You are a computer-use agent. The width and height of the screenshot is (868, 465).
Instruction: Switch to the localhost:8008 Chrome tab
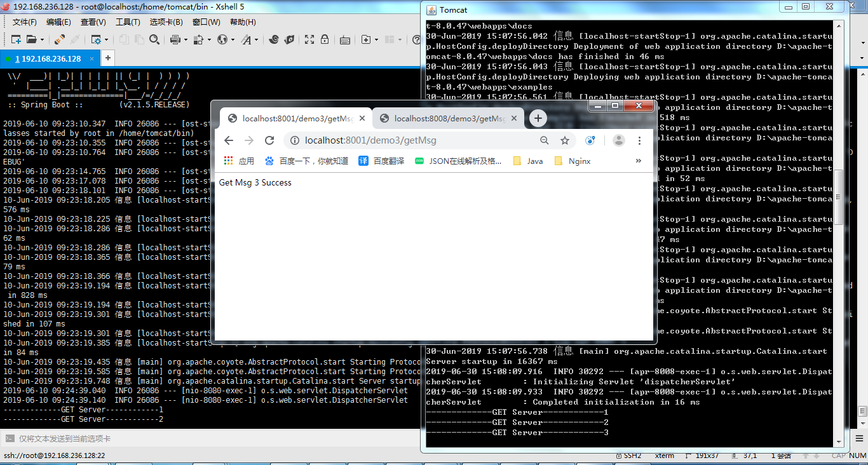[449, 118]
